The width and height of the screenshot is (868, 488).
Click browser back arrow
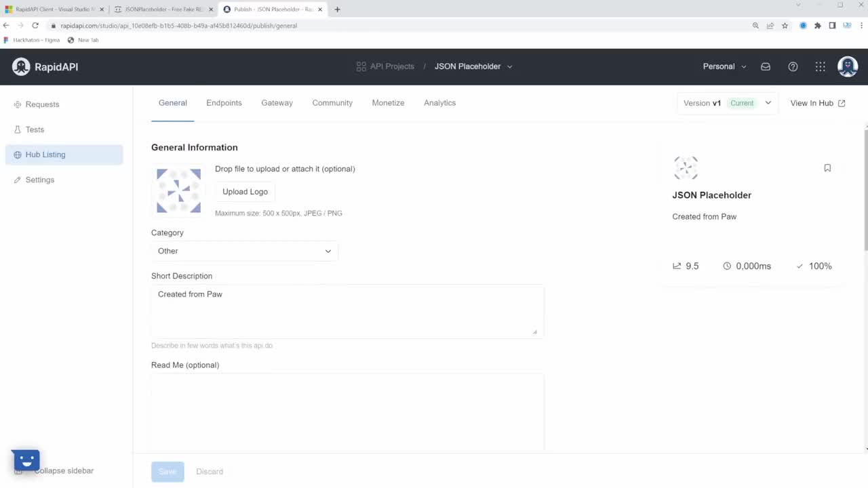coord(6,25)
